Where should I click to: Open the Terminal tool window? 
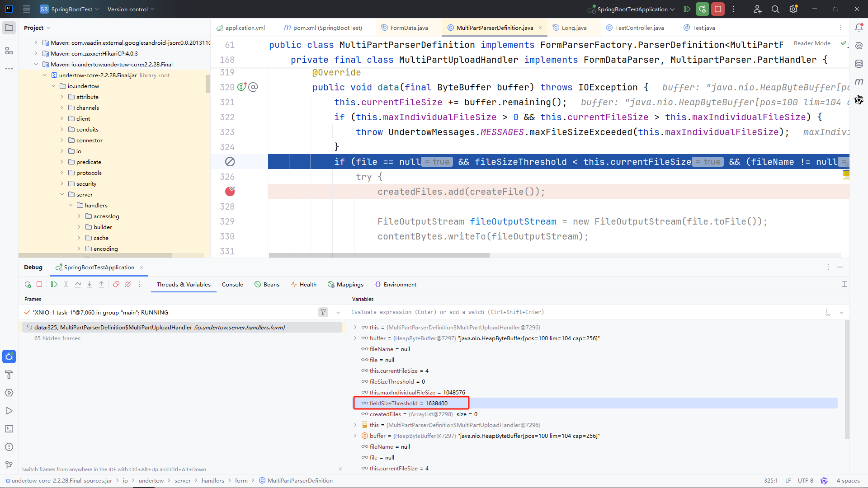(x=9, y=429)
